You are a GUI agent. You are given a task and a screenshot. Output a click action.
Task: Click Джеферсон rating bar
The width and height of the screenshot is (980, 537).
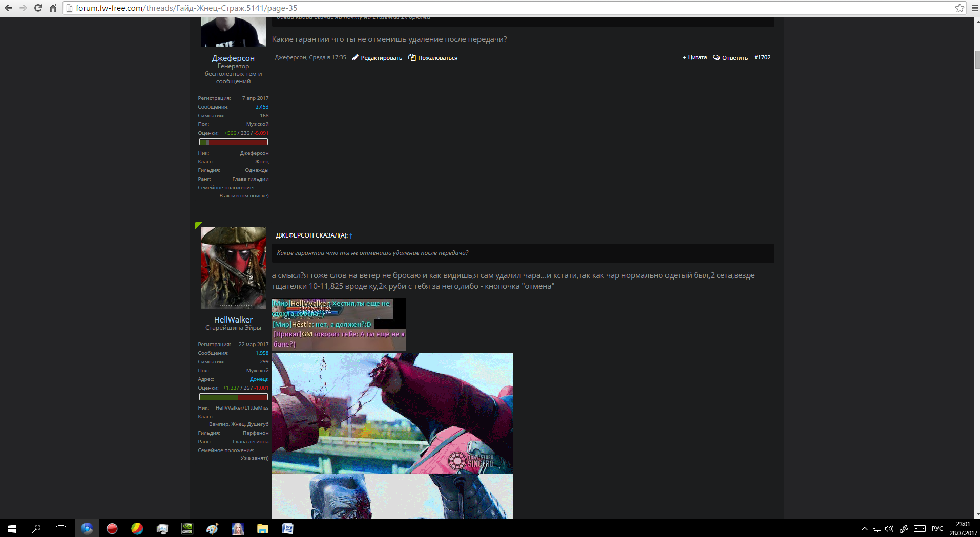pos(234,142)
